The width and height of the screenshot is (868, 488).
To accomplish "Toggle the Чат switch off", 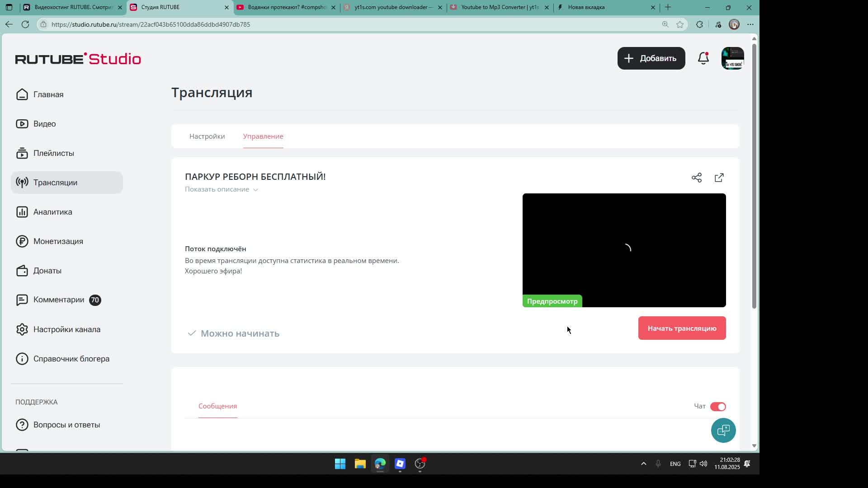I will tap(717, 407).
